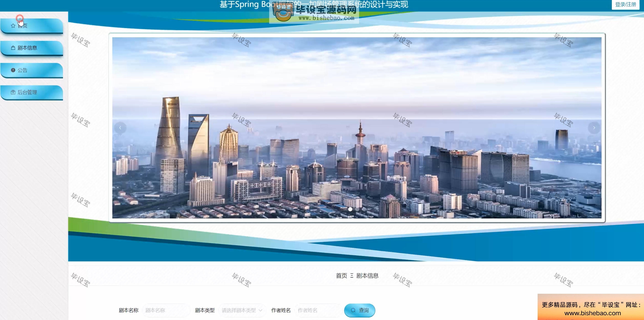
Task: Select the third carousel indicator dot
Action: point(364,209)
